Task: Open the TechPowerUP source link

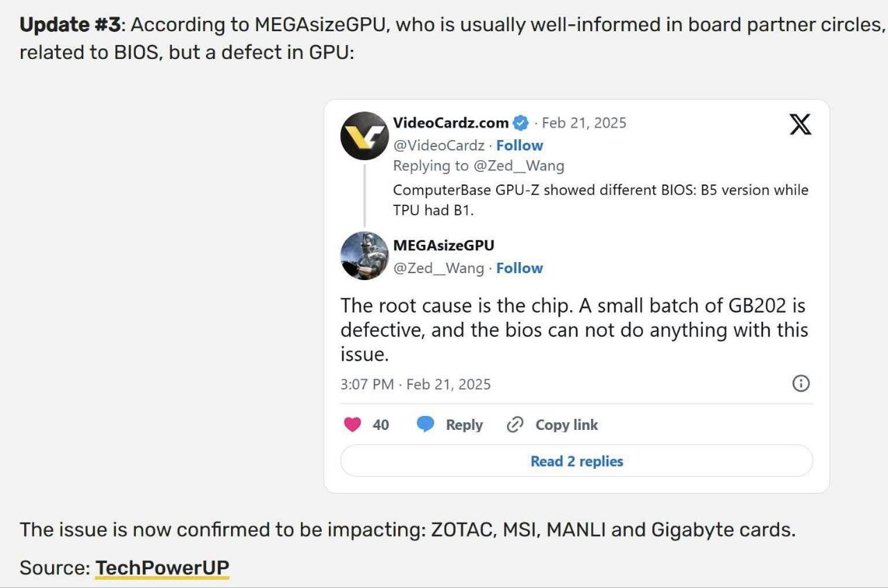Action: [162, 568]
